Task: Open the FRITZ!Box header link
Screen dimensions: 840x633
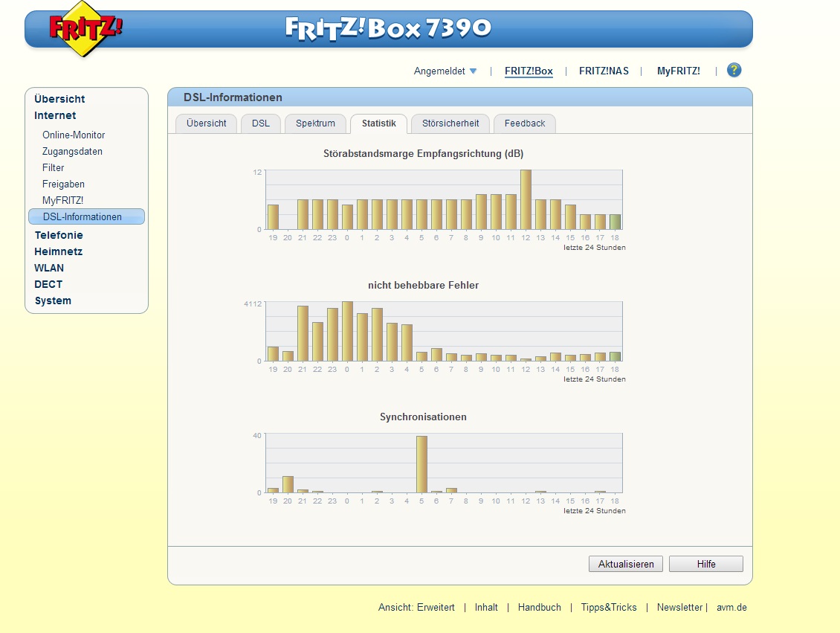Action: pyautogui.click(x=529, y=71)
